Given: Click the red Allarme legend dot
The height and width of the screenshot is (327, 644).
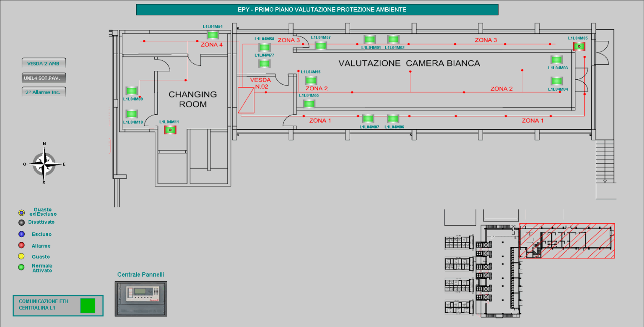Looking at the screenshot, I should 21,246.
